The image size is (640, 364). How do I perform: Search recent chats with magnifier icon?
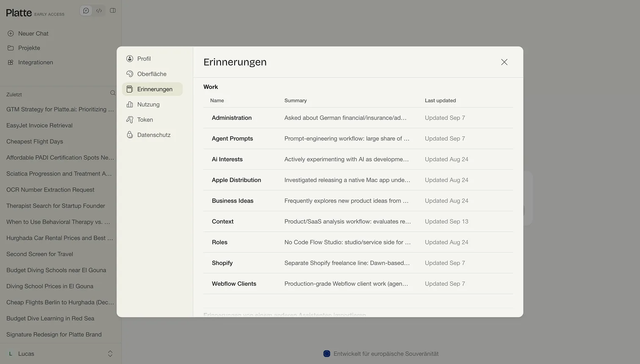tap(113, 93)
